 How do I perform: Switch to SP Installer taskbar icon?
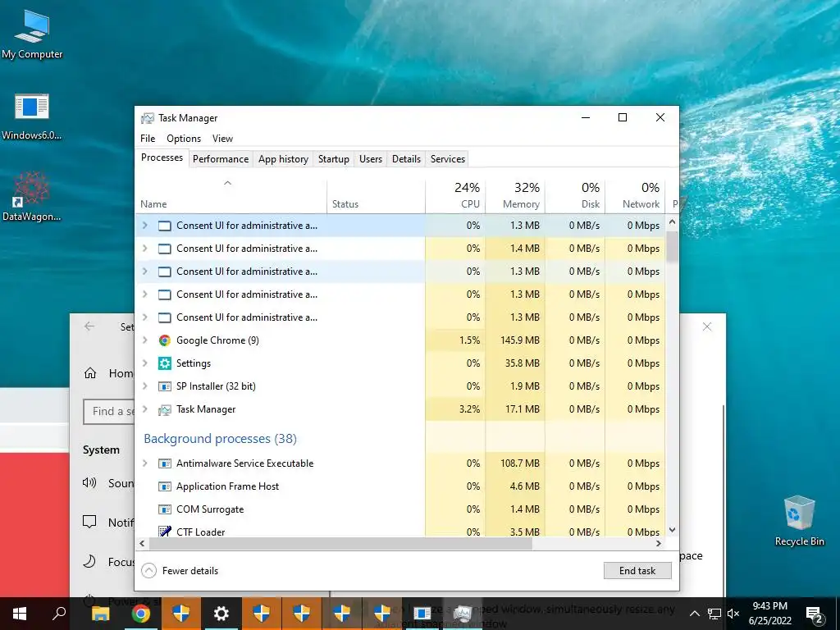pyautogui.click(x=422, y=614)
